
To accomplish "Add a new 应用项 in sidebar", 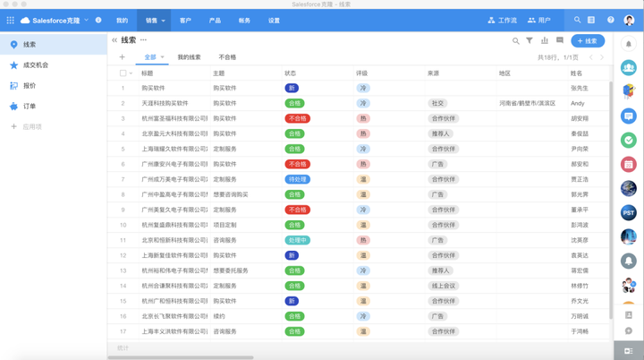I will pos(26,127).
